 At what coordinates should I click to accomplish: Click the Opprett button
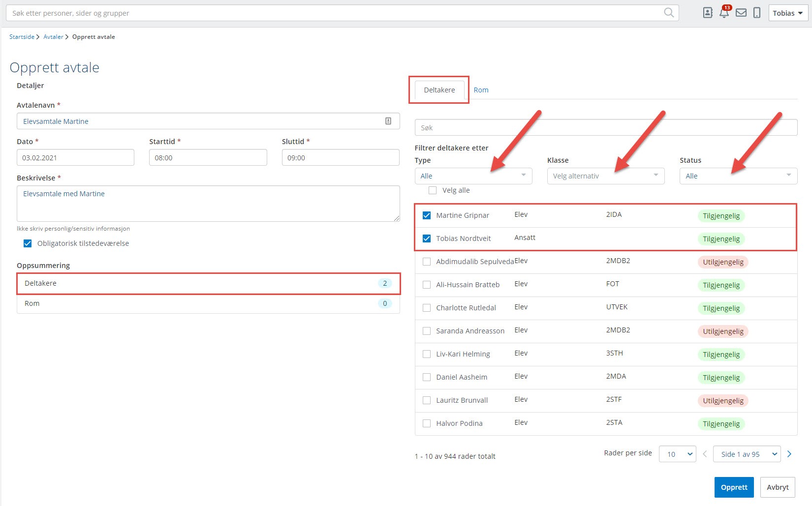point(734,487)
